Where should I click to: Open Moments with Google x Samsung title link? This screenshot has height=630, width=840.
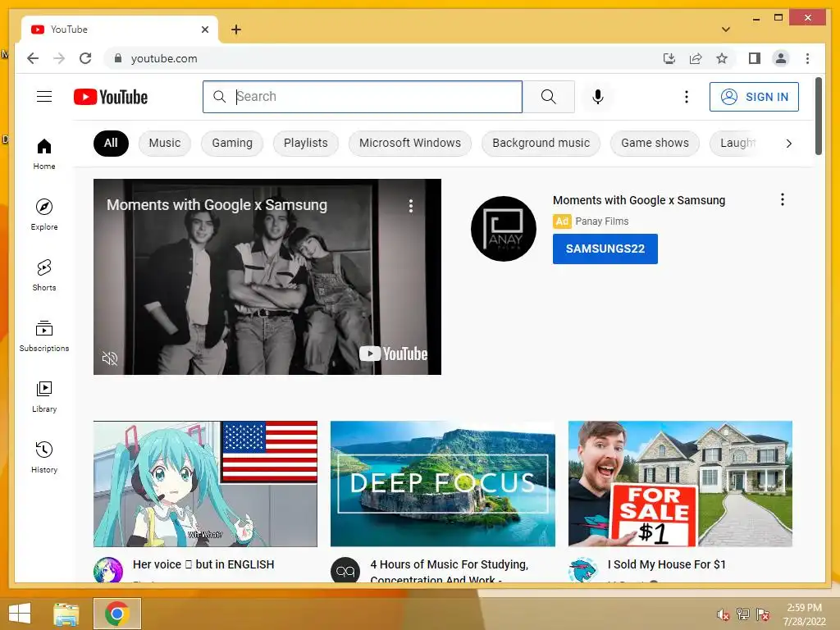[638, 200]
